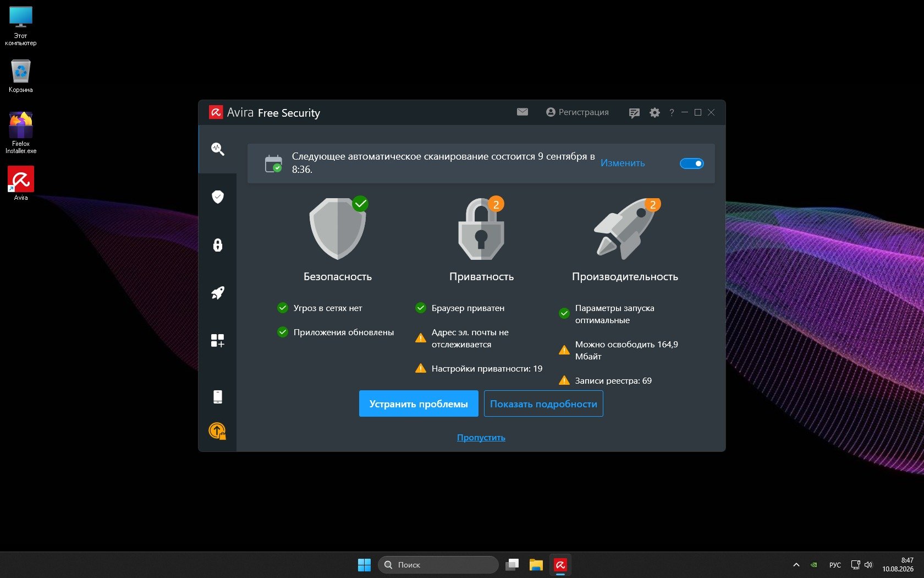Open 'Регистрация' account button
924x578 pixels.
(577, 112)
